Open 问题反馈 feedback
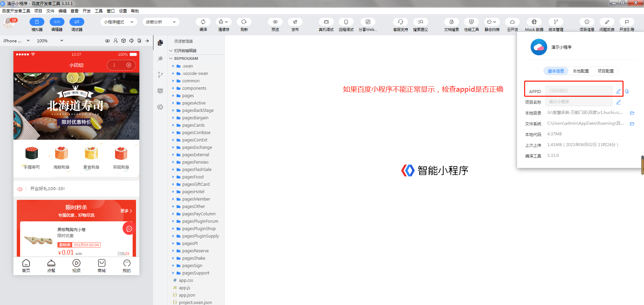Viewport: 644px width, 305px height. 607,22
